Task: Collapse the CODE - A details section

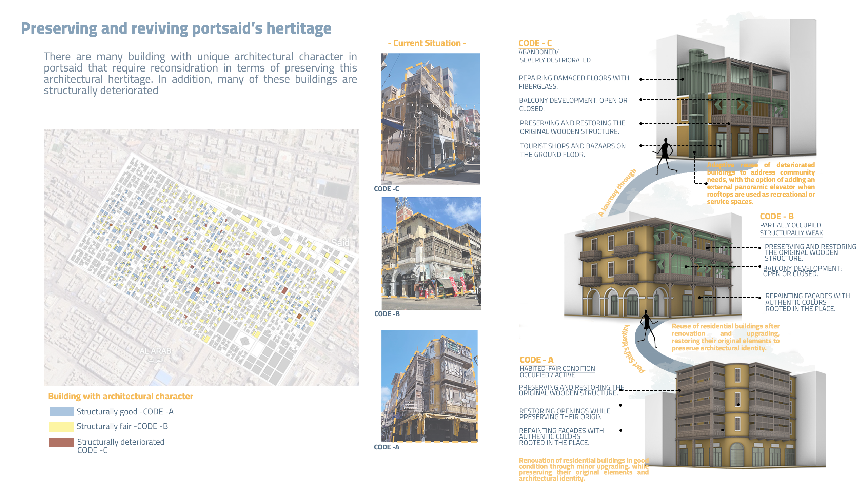Action: pyautogui.click(x=537, y=360)
